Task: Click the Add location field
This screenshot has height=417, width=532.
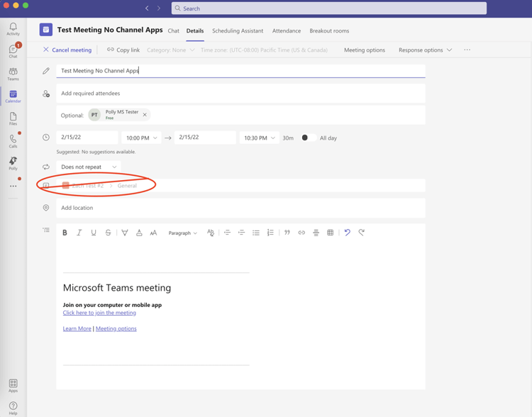Action: point(241,208)
